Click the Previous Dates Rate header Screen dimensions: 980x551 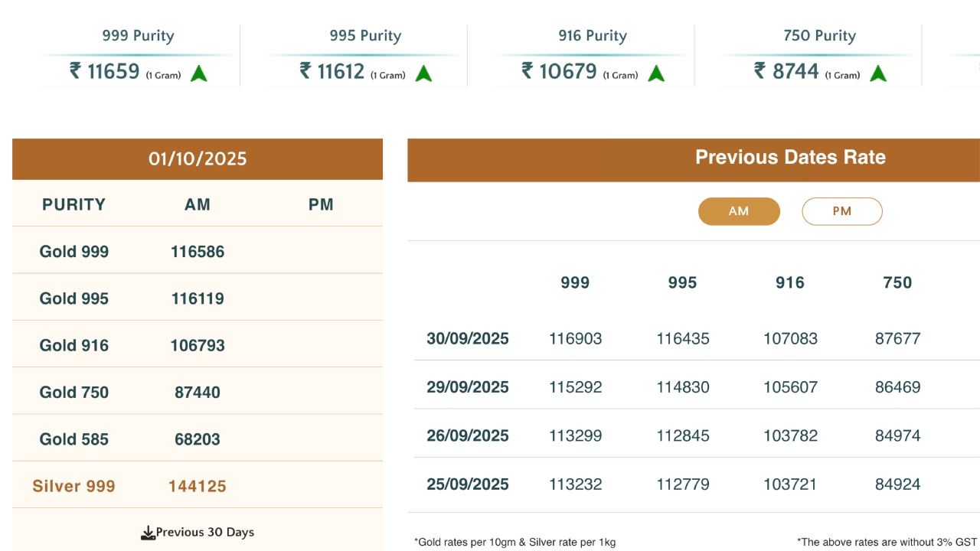tap(789, 158)
